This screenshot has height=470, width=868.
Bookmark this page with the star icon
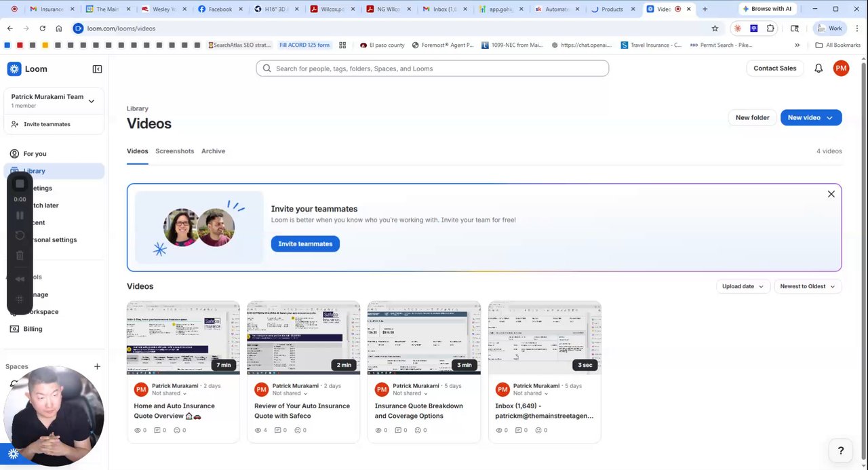click(x=715, y=28)
